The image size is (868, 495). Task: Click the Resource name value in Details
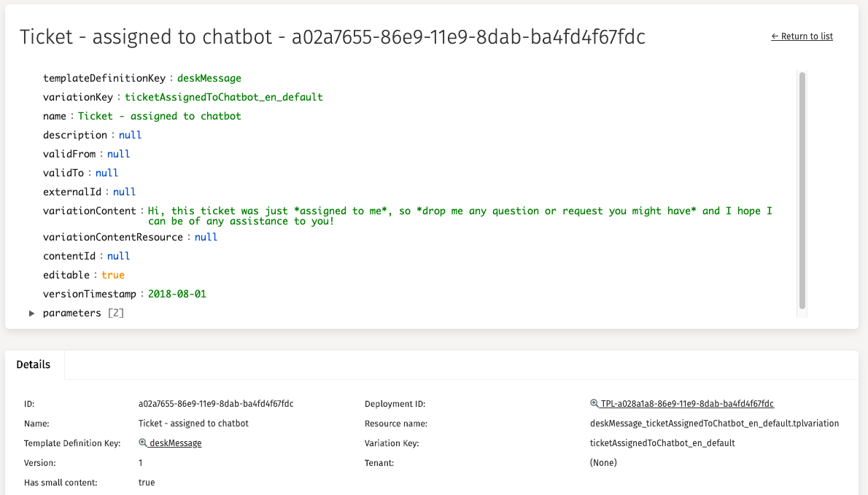pyautogui.click(x=714, y=424)
